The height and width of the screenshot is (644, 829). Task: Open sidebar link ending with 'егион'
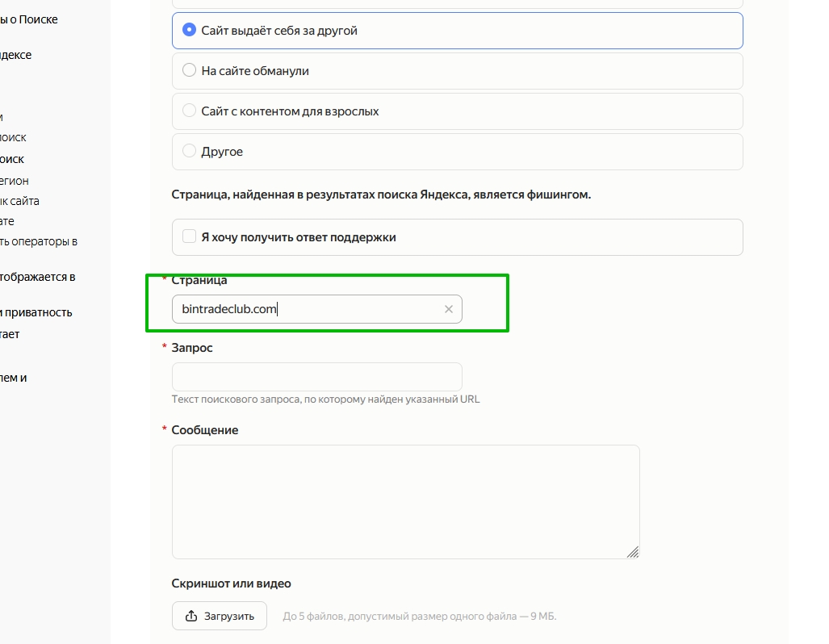click(15, 181)
